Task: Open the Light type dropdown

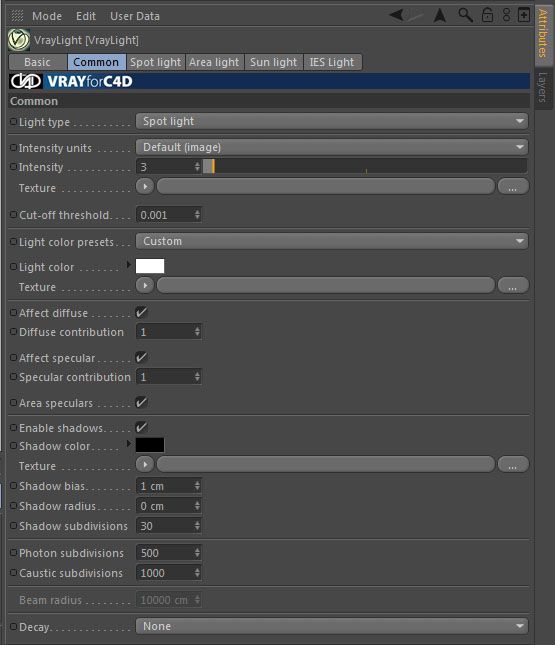Action: (332, 121)
